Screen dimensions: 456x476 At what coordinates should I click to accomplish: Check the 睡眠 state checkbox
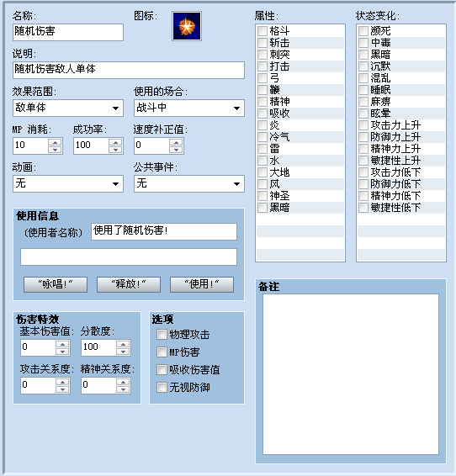point(363,90)
